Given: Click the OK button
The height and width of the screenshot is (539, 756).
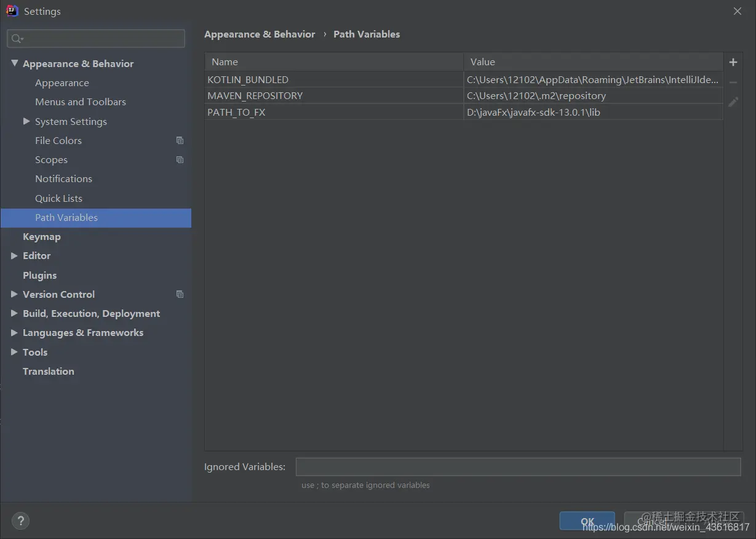Looking at the screenshot, I should (587, 521).
